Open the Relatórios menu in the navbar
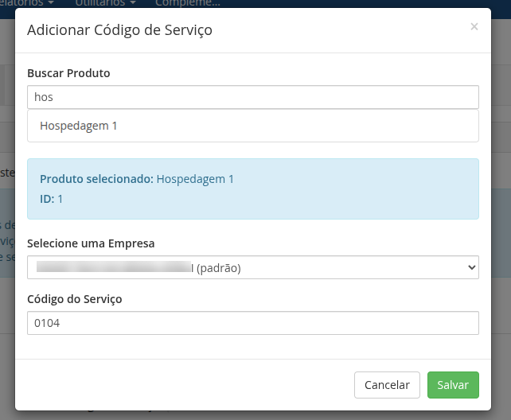 coord(22,3)
